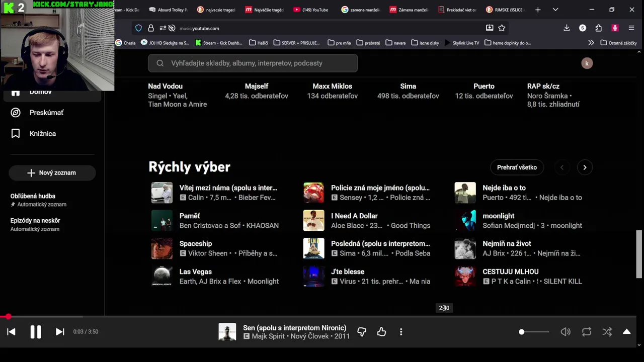Screen dimensions: 644x362
Task: Open Posledná song by Sima
Action: click(380, 244)
